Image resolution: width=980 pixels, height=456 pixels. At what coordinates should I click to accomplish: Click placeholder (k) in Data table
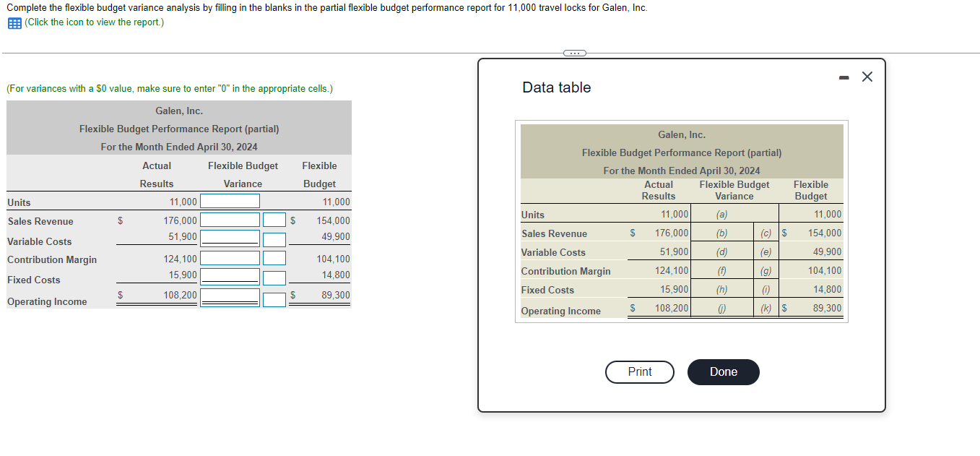point(766,309)
